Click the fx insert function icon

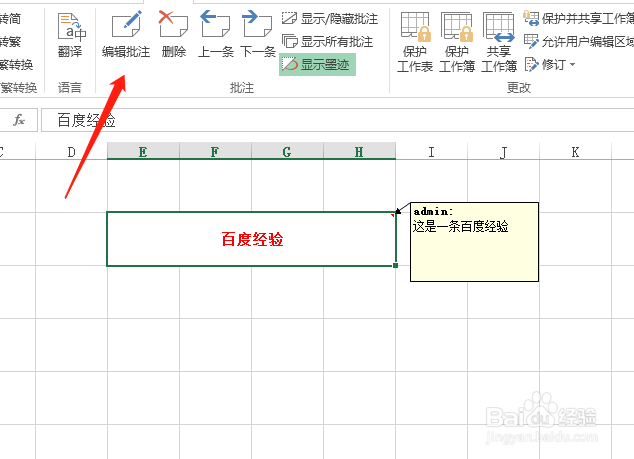pyautogui.click(x=19, y=120)
